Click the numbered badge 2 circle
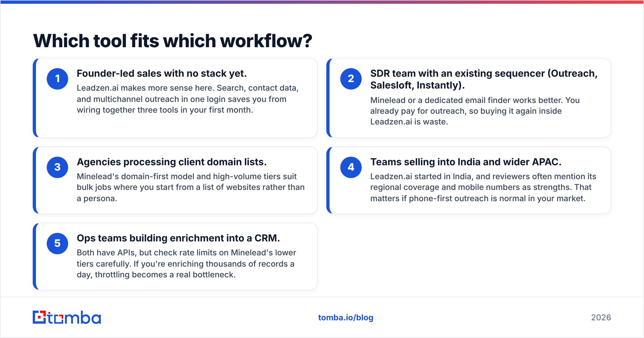 [x=351, y=79]
